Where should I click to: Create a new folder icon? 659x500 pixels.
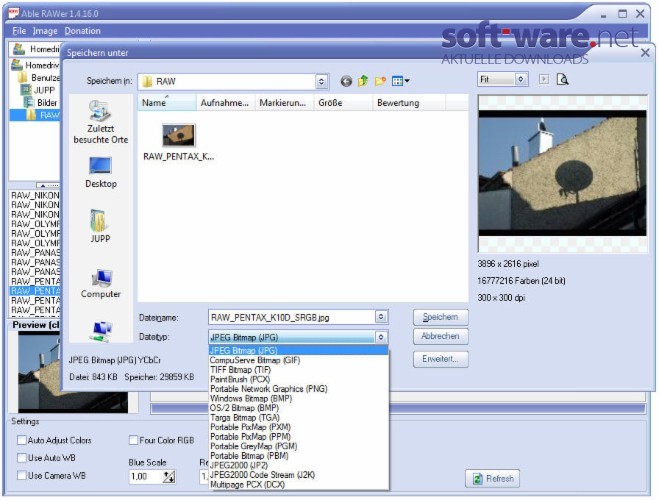tap(380, 81)
